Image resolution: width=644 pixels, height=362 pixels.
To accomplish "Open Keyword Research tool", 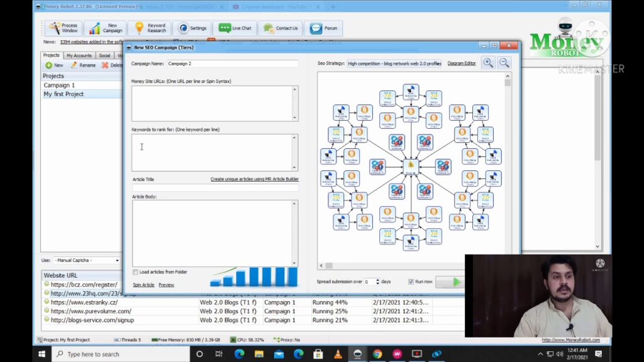I will pos(150,28).
